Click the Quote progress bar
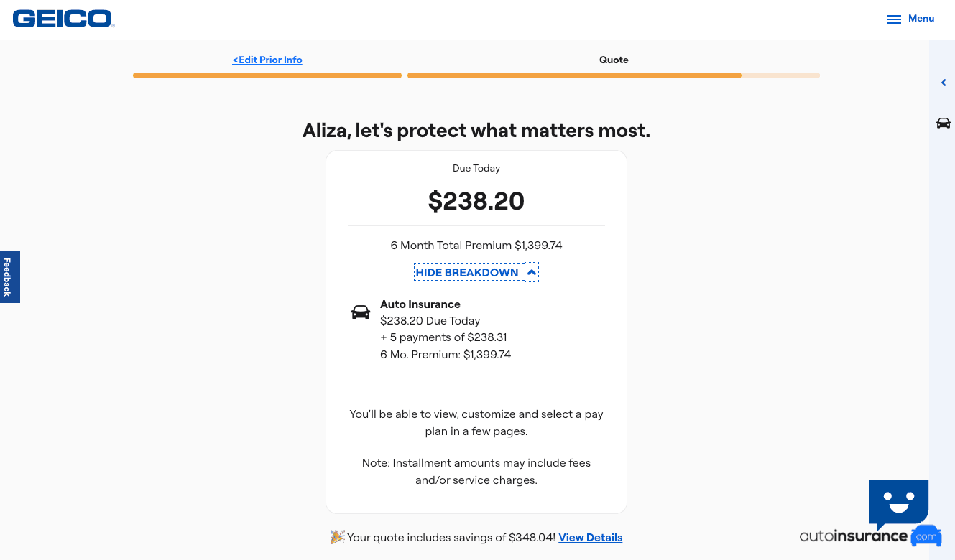Viewport: 955px width, 560px height. pyautogui.click(x=614, y=75)
